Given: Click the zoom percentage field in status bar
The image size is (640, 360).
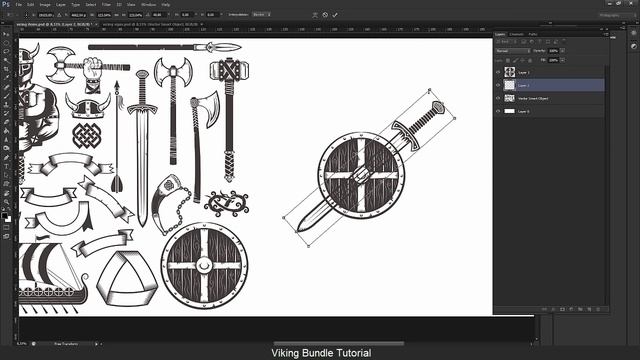Looking at the screenshot, I should [x=22, y=344].
